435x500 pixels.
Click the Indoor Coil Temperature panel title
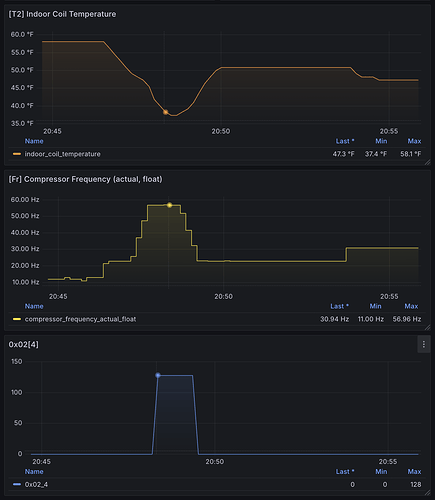tap(62, 14)
